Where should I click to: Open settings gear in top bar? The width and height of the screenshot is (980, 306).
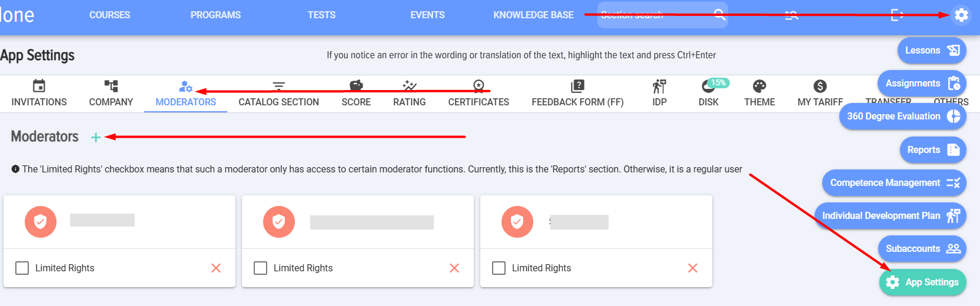[x=961, y=15]
